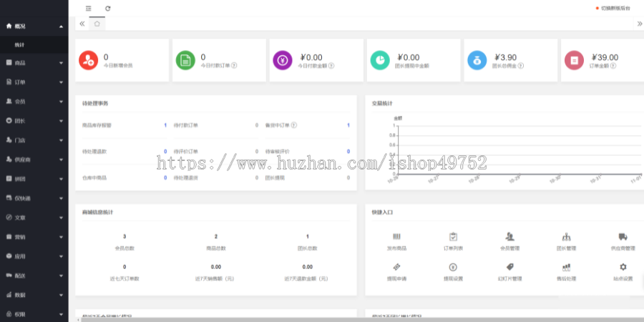Open 提现设置 quick entry yen icon
644x322 pixels.
(x=453, y=267)
